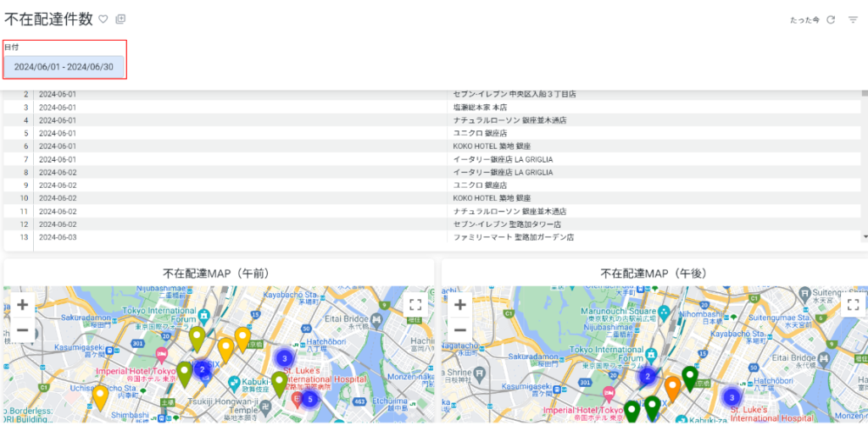
Task: Open the date range 2024/06/01 - 2024/06/30 filter
Action: pyautogui.click(x=64, y=67)
